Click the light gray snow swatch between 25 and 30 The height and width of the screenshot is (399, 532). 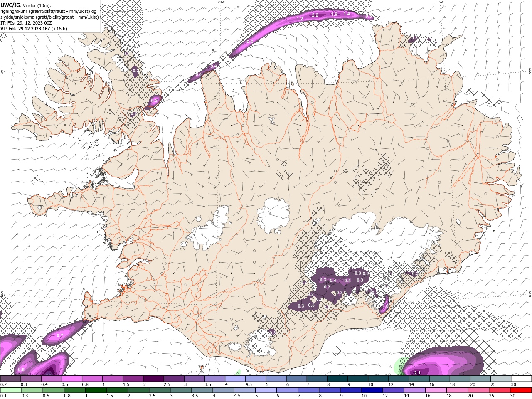pos(501,379)
